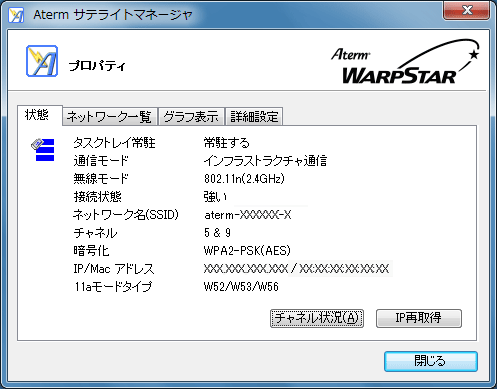Click the タスクトレイ常駐 label

[x=114, y=143]
